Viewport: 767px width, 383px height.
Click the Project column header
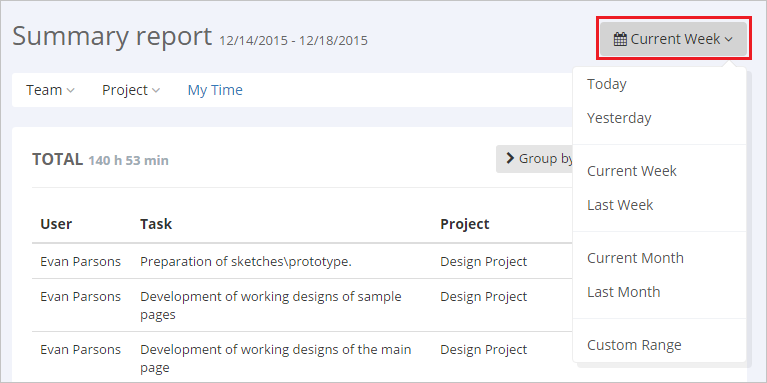[465, 224]
